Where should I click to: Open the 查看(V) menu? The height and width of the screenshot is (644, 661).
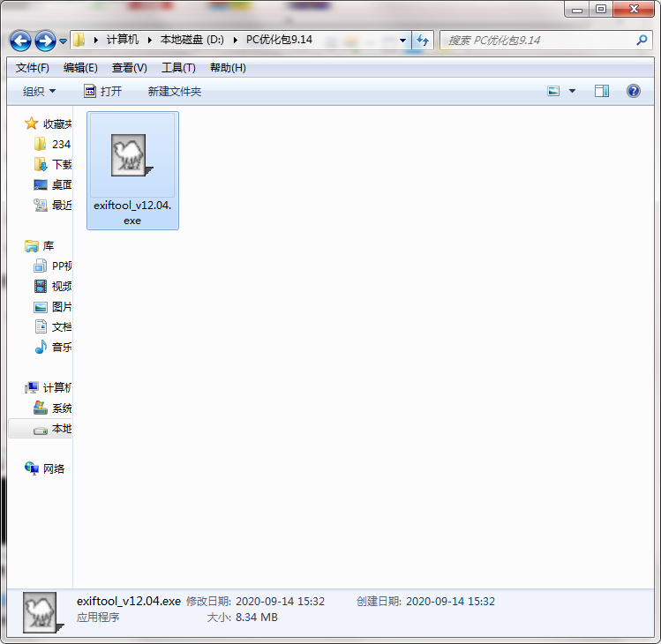pos(130,67)
